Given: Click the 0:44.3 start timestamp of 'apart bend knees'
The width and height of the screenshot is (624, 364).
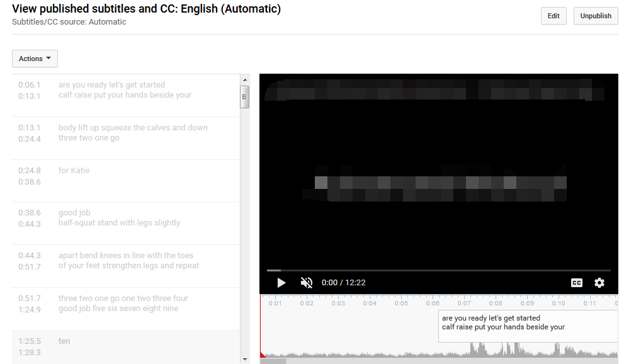Looking at the screenshot, I should tap(30, 256).
